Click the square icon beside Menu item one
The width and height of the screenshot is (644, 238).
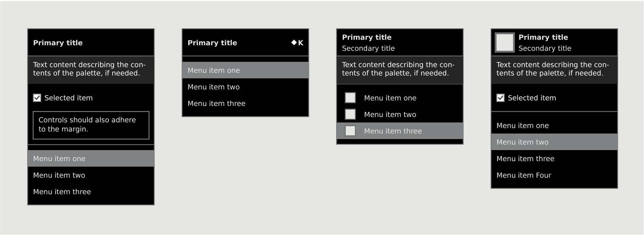point(350,98)
